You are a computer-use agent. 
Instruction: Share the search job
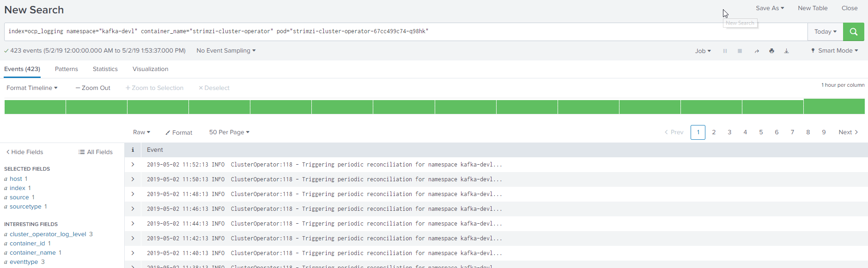click(x=757, y=51)
